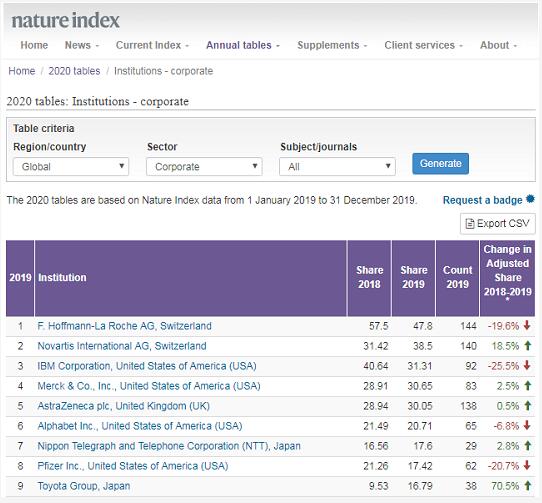
Task: Open IBM Corporation institution link
Action: 147,366
